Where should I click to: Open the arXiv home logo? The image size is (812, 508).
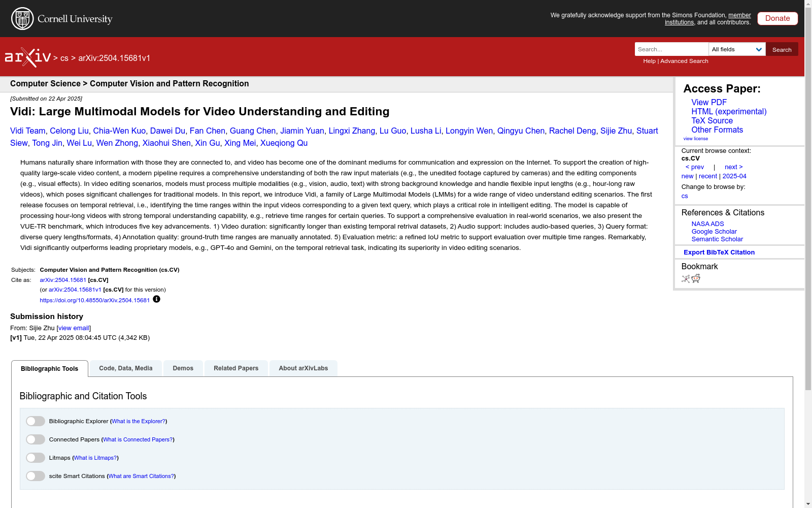pyautogui.click(x=28, y=57)
